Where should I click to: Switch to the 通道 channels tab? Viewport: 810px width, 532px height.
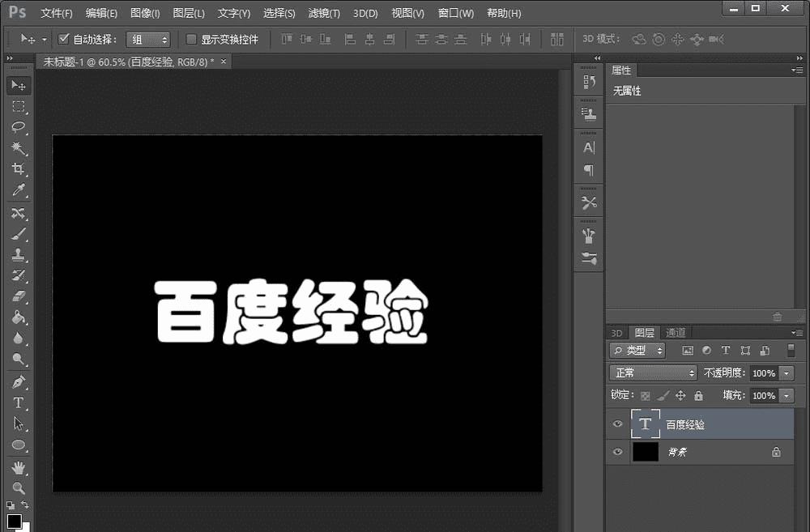tap(676, 333)
